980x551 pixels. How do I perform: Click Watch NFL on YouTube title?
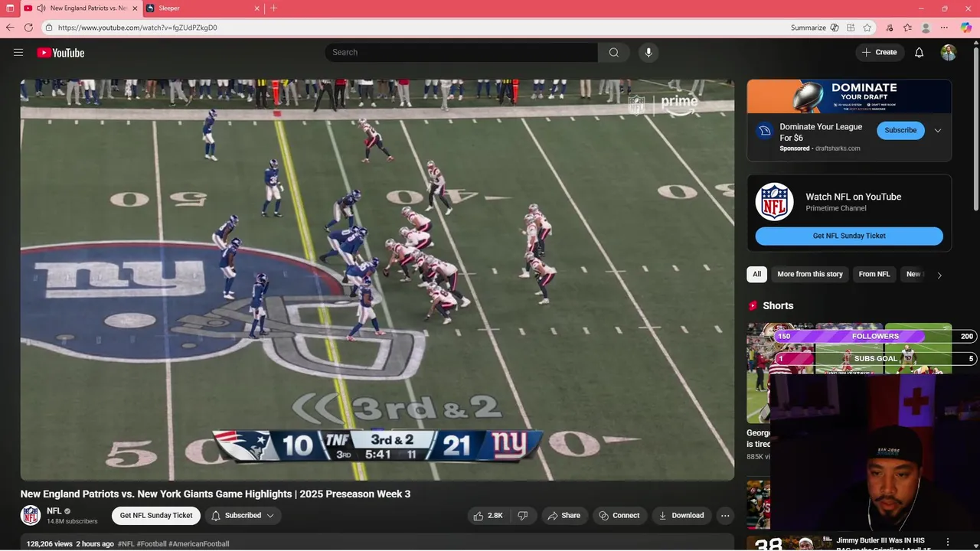(853, 197)
